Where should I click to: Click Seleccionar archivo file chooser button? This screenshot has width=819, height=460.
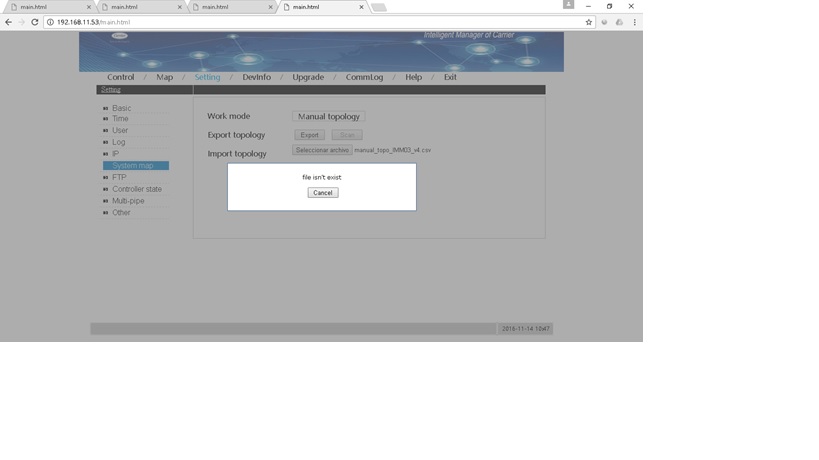click(322, 150)
